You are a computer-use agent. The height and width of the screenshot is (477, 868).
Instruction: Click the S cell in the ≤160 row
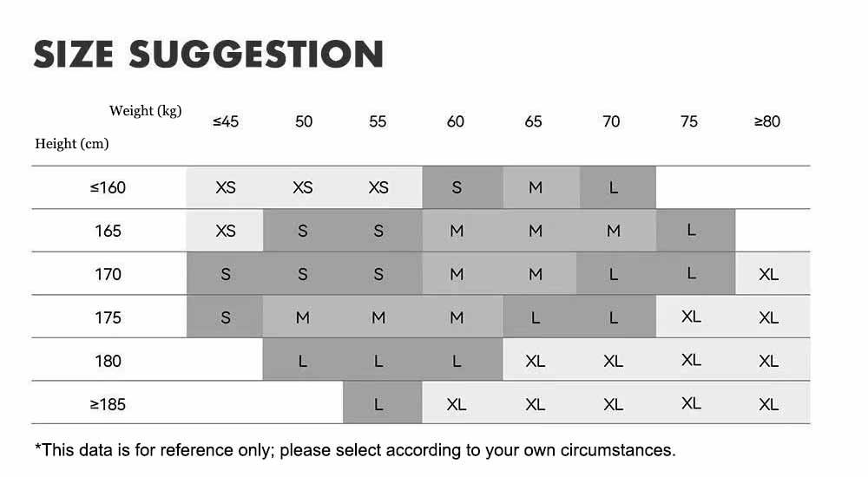[x=457, y=187]
